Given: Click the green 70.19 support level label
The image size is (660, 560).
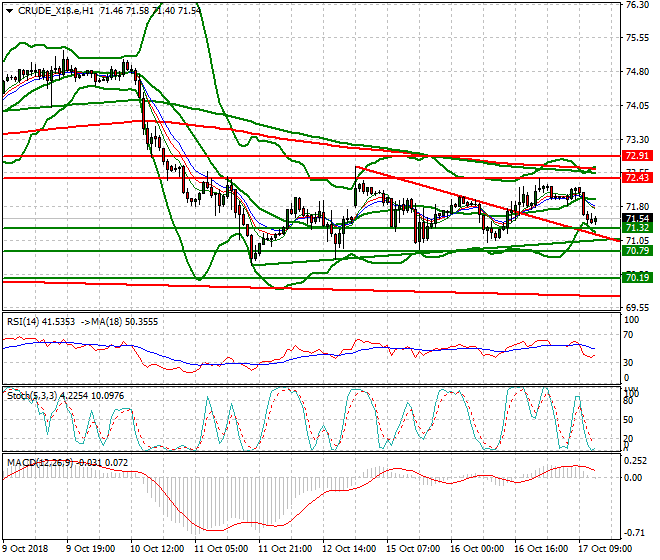Looking at the screenshot, I should pyautogui.click(x=637, y=278).
